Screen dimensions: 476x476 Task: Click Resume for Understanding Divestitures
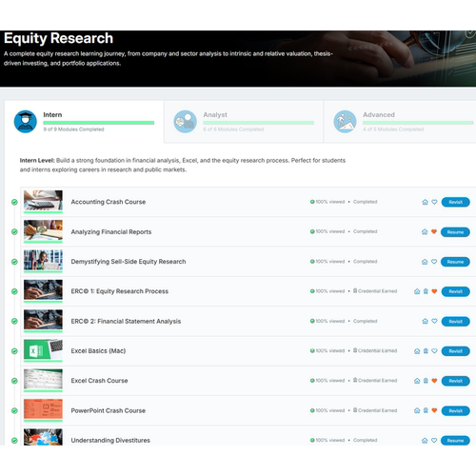[x=455, y=441]
